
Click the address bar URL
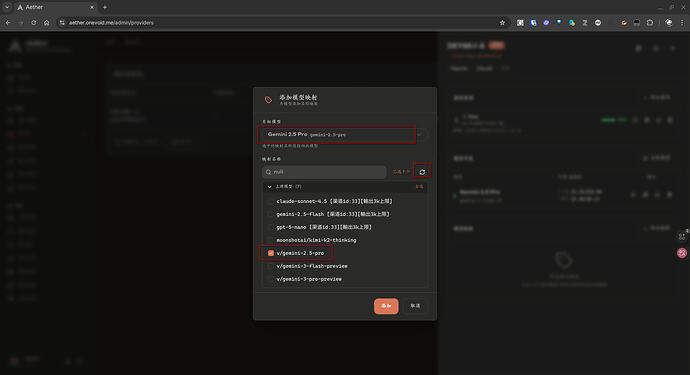pyautogui.click(x=111, y=22)
